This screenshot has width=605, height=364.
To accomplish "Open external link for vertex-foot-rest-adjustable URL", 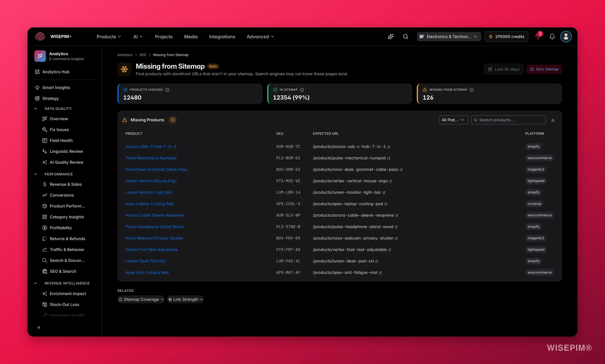I will click(x=390, y=250).
